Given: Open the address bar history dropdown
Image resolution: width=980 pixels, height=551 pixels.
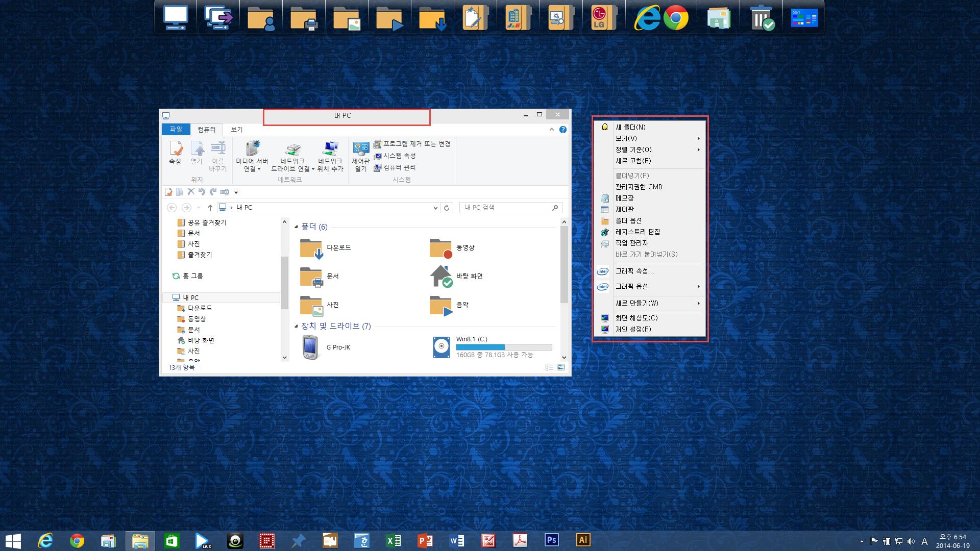Looking at the screenshot, I should pos(435,208).
